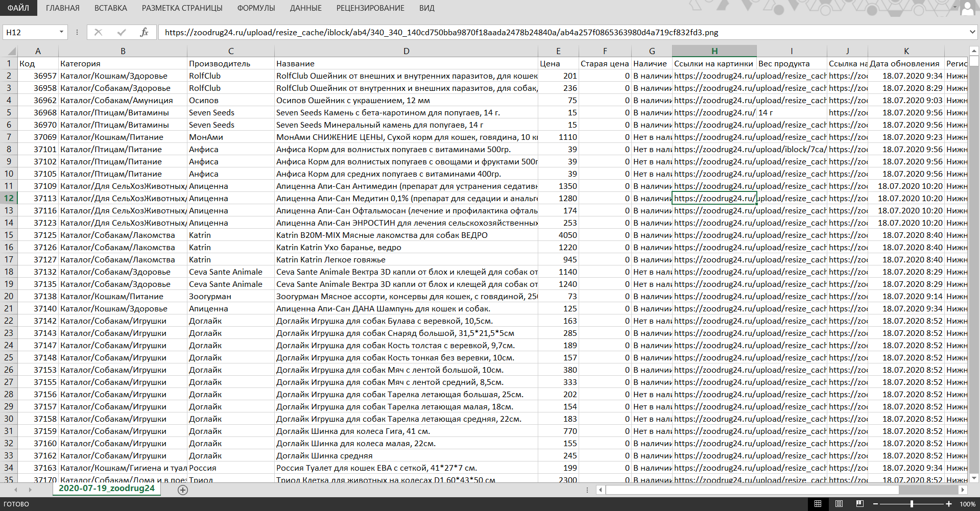980x511 pixels.
Task: Select column K header
Action: 906,51
